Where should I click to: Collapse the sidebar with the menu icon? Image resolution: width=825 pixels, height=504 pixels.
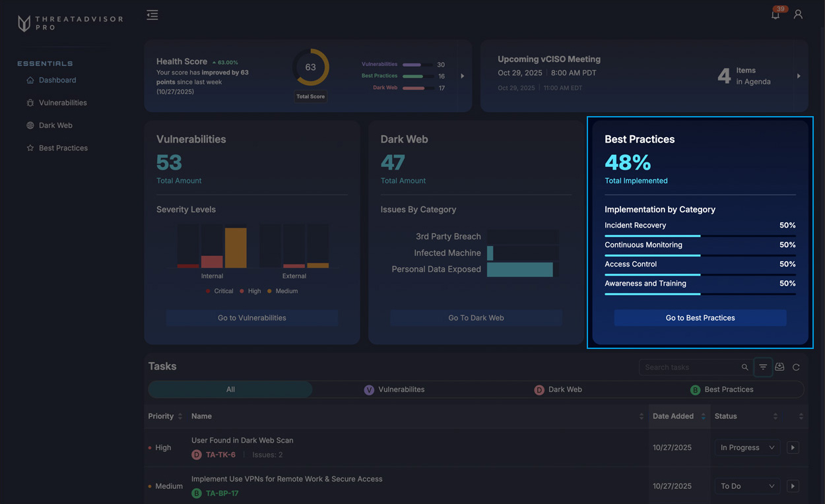(152, 15)
